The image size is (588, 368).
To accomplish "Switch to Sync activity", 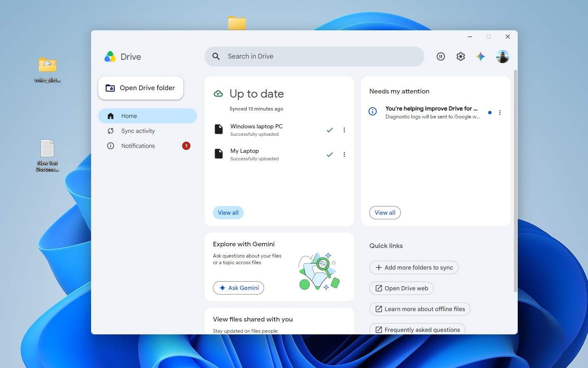I will 148,131.
